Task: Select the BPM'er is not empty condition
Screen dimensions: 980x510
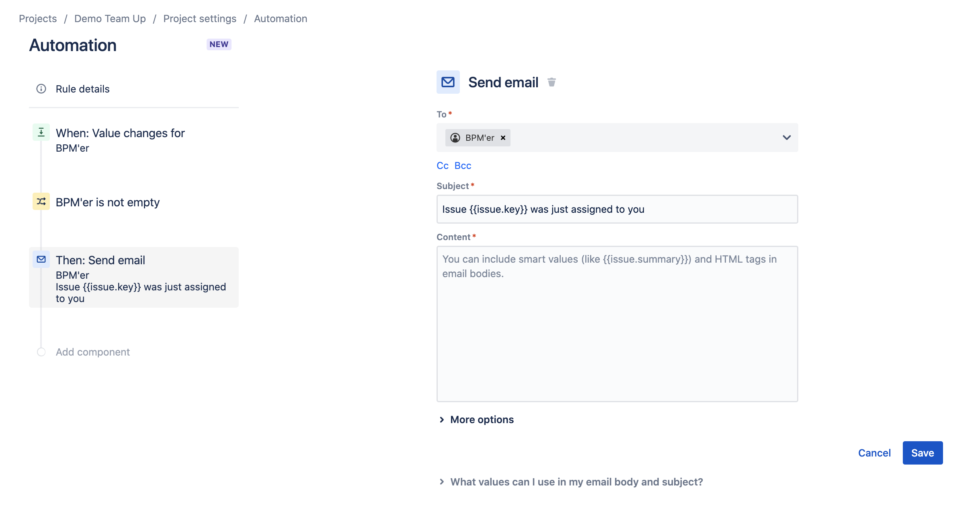Action: (x=107, y=202)
